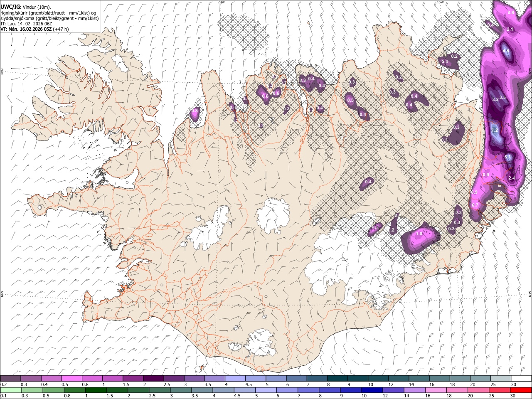532x399 pixels.
Task: Click bottom legend row swatch labeled 25
Action: pyautogui.click(x=500, y=390)
